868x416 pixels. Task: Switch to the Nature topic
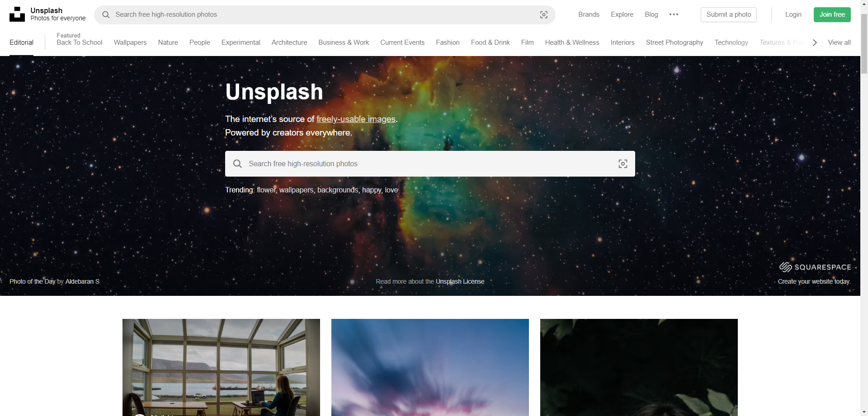click(x=168, y=42)
